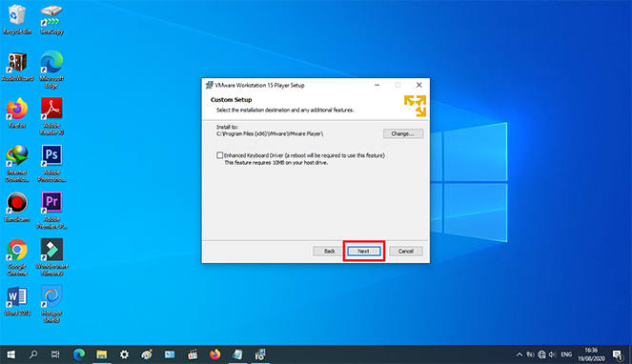Open Firefox from the taskbar
Image resolution: width=632 pixels, height=364 pixels.
(214, 354)
